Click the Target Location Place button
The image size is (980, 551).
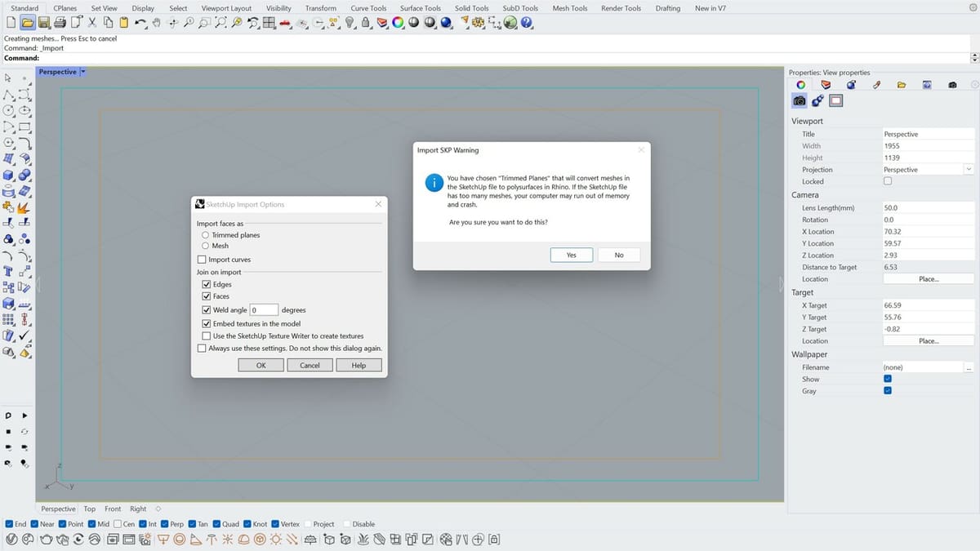[x=929, y=341]
